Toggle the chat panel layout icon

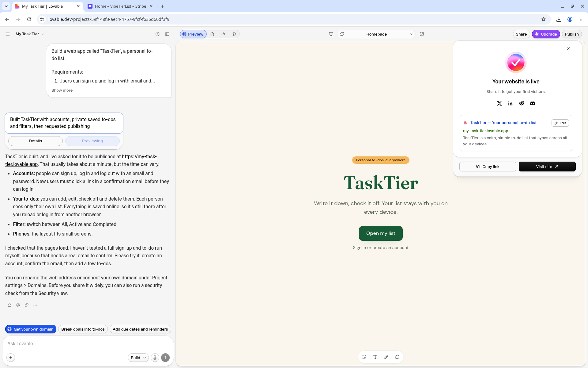point(167,34)
